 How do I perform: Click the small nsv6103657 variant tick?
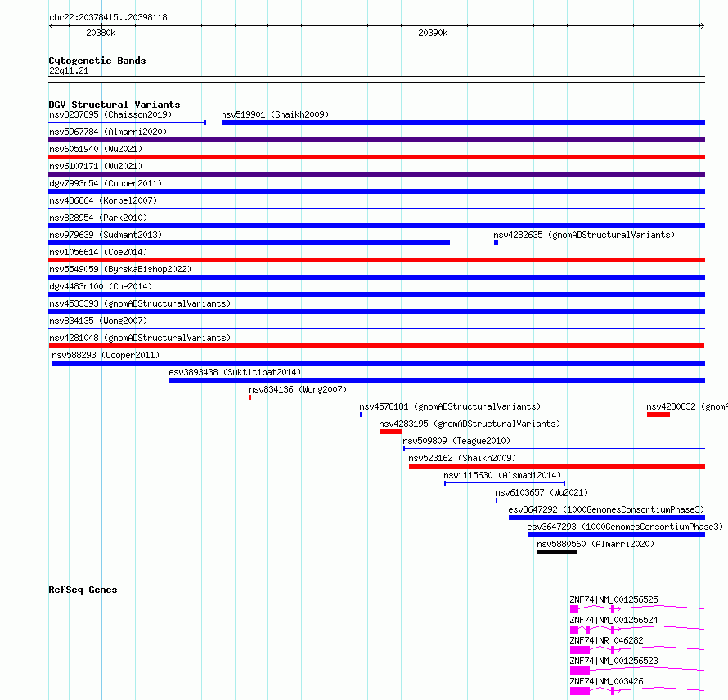click(x=497, y=500)
